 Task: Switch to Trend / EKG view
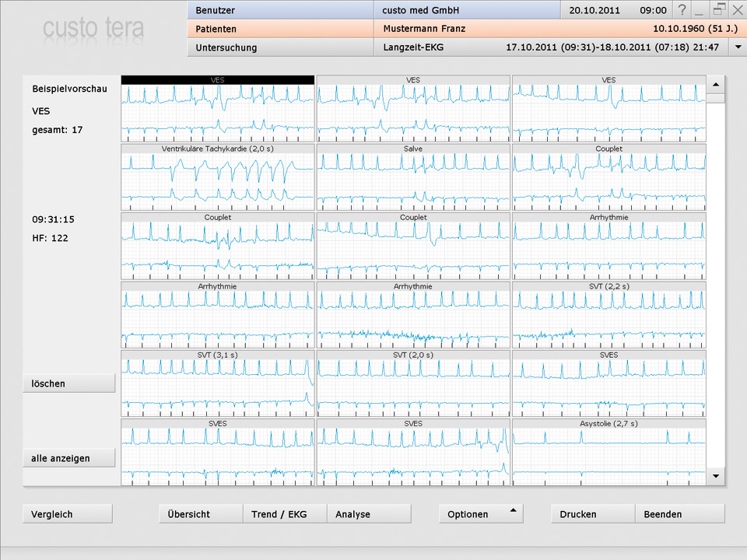(284, 514)
